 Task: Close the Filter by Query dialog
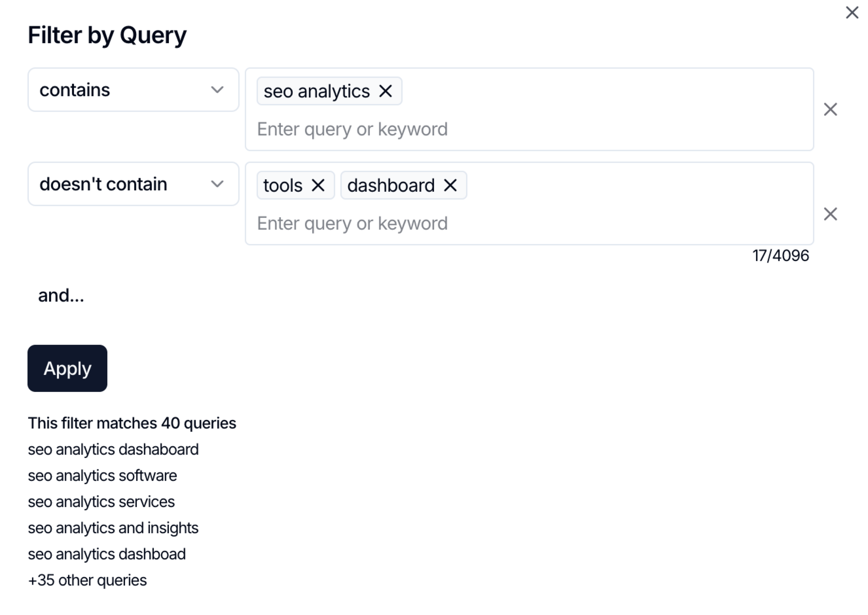pos(852,13)
